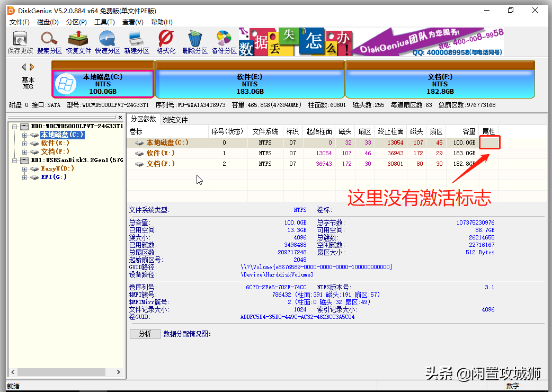Image resolution: width=552 pixels, height=392 pixels.
Task: Click the 100.0GB capacity cell for 本地磁盘(C:)
Action: (x=462, y=142)
